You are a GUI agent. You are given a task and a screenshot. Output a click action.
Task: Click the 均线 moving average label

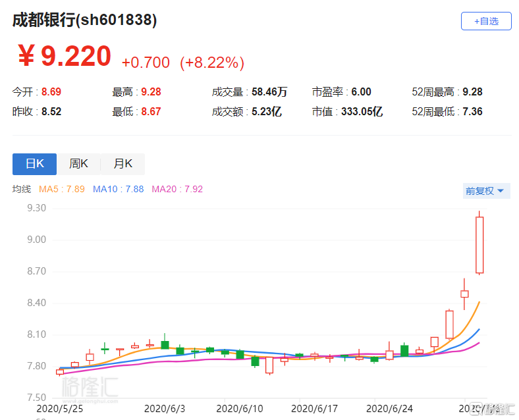point(22,189)
